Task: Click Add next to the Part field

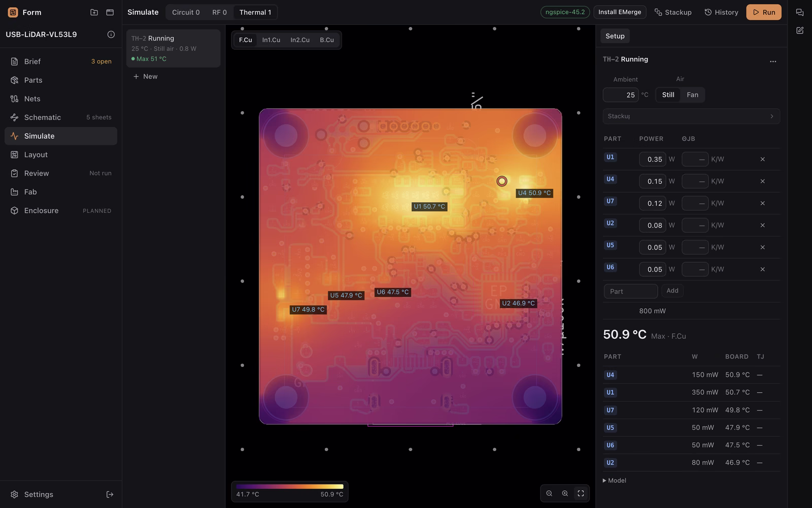Action: pyautogui.click(x=672, y=291)
